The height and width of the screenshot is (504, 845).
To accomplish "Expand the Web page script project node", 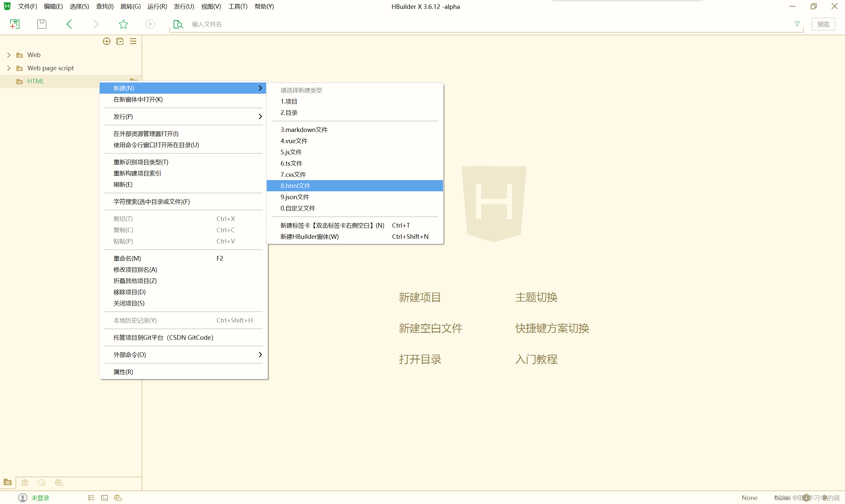I will (x=9, y=68).
